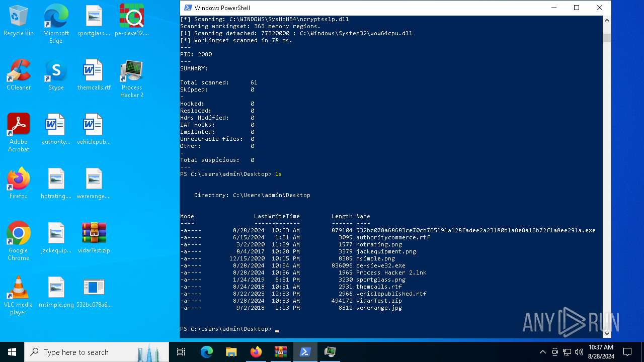Click the 'Process Hacker 2.lnk' listing line
644x362 pixels.
click(303, 273)
